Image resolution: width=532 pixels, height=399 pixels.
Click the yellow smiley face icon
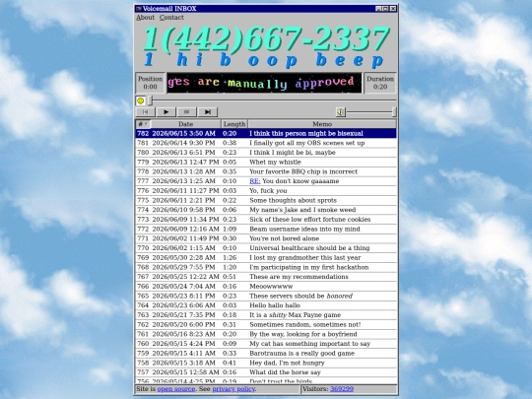pyautogui.click(x=141, y=100)
